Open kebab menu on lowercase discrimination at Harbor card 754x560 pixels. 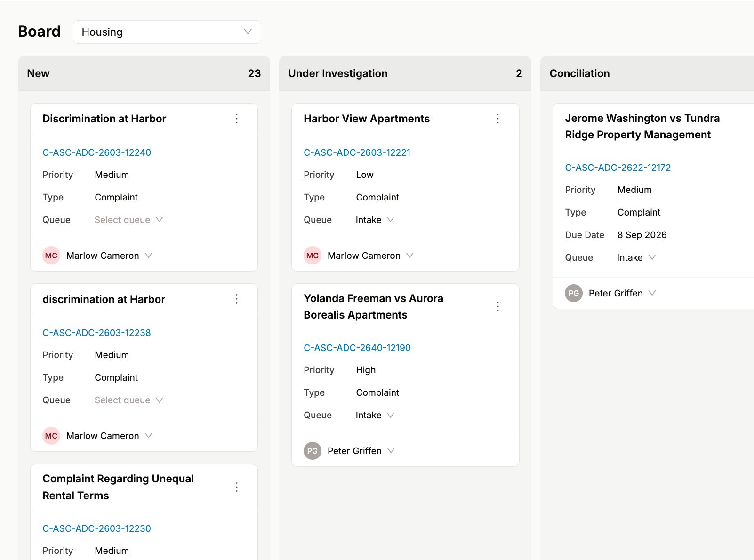click(237, 299)
